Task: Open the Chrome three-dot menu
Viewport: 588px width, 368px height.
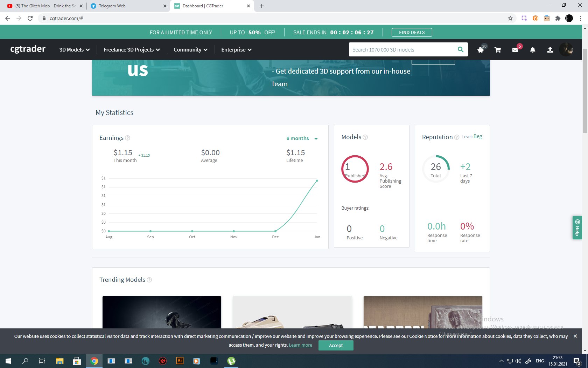Action: (x=581, y=18)
